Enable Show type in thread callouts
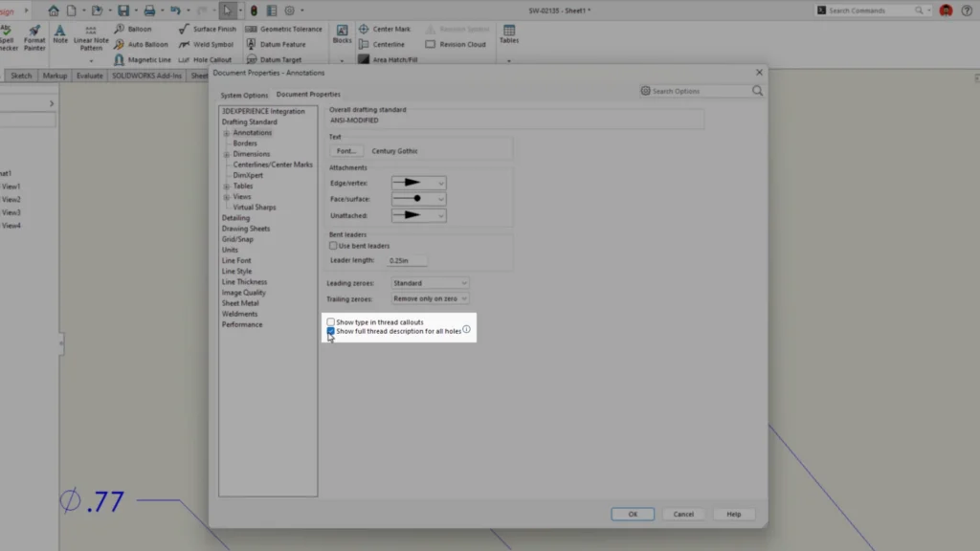The image size is (980, 551). pos(331,322)
